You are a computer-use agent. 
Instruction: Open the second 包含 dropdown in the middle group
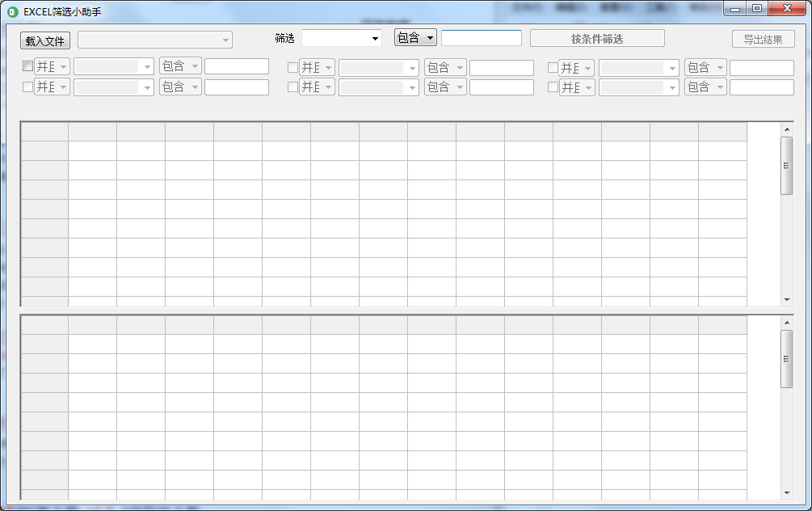(x=445, y=87)
